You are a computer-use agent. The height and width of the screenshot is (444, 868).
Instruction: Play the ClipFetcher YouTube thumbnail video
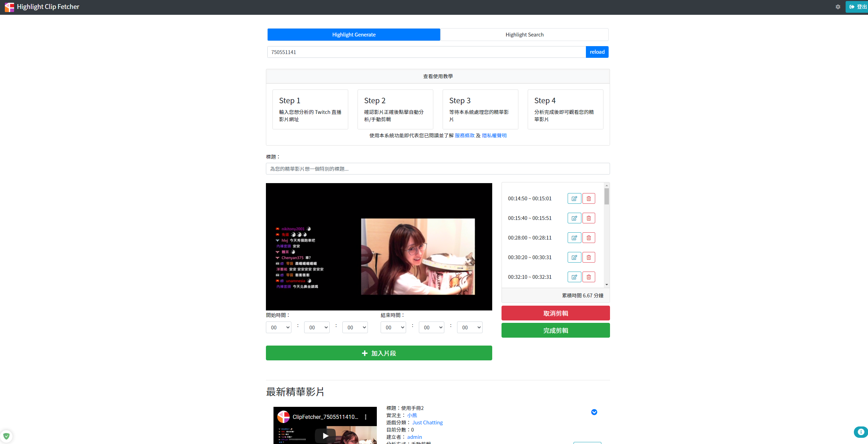tap(325, 436)
